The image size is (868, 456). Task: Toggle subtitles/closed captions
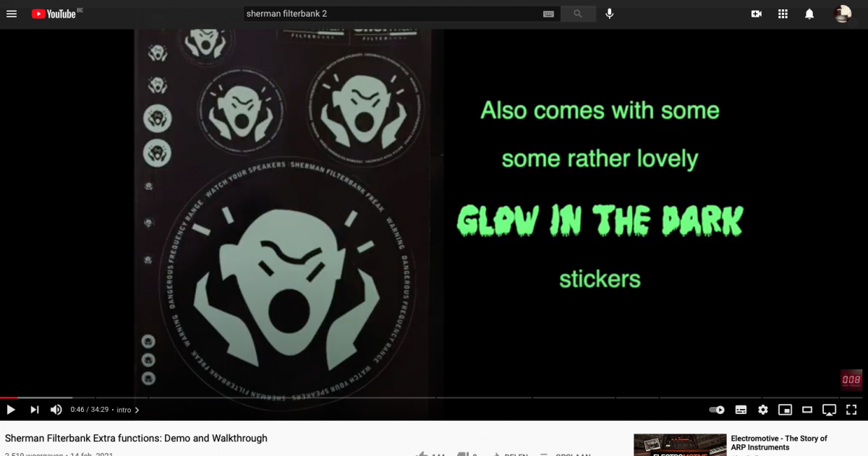(x=741, y=410)
